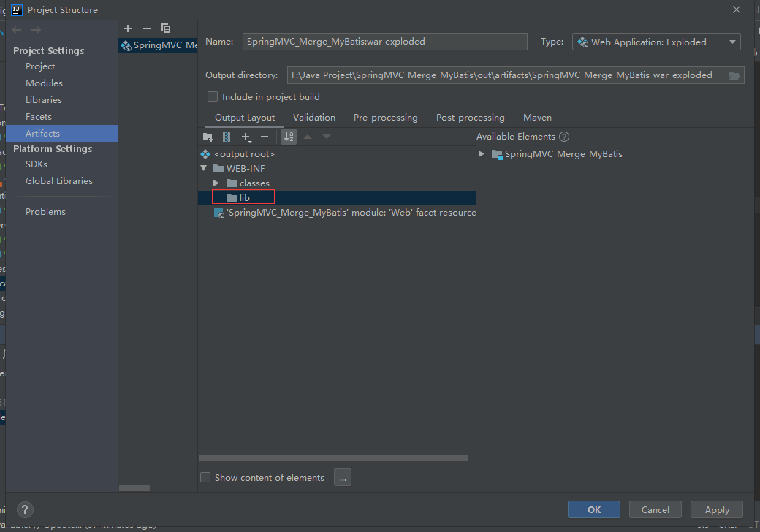Enable Show content of elements
The image size is (760, 532).
coord(205,478)
